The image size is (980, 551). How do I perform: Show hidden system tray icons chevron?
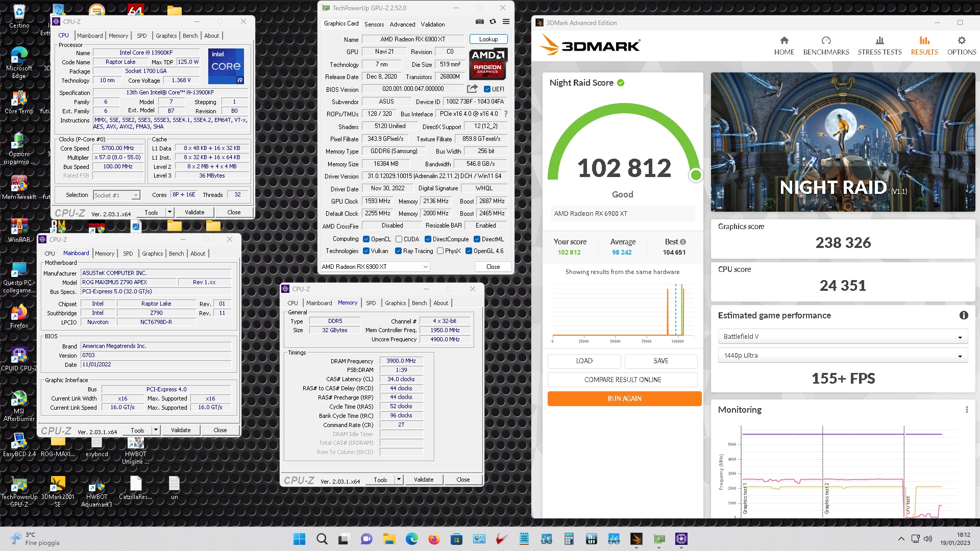(x=901, y=539)
